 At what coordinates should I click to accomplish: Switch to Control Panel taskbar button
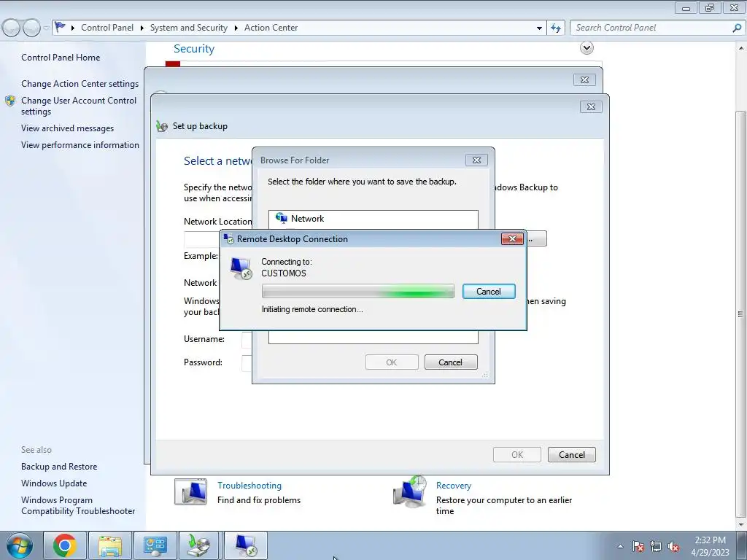(155, 545)
